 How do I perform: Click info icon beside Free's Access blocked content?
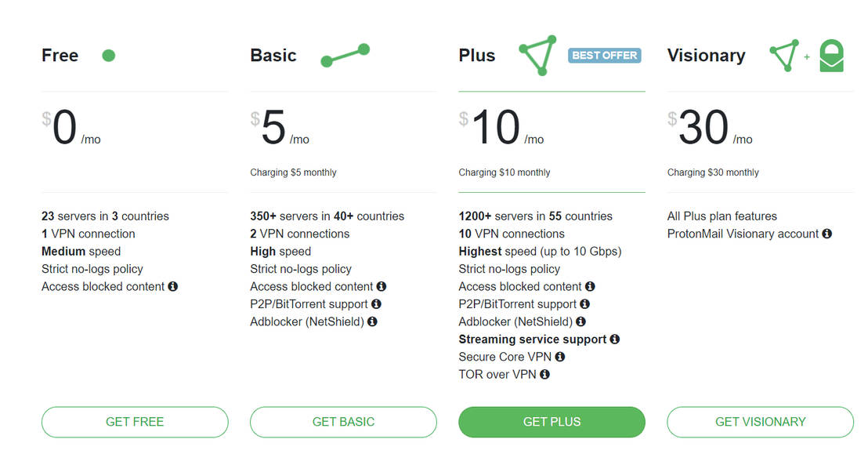click(172, 286)
